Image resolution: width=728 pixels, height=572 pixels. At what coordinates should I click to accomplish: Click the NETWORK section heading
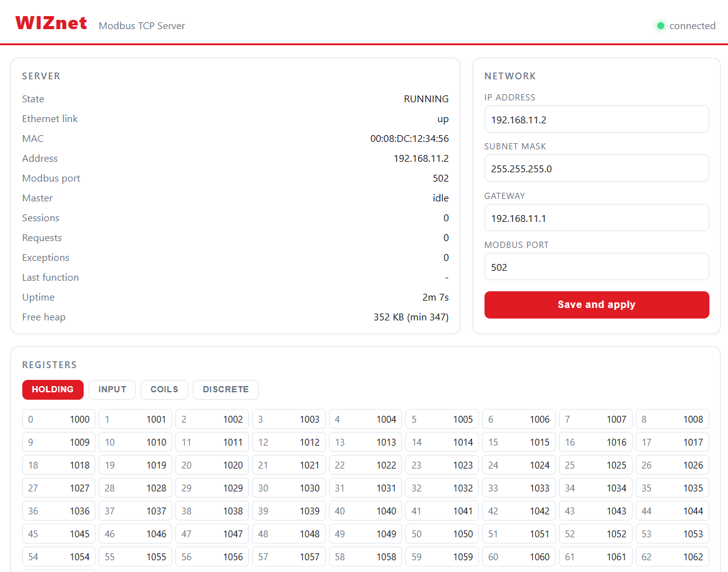511,76
